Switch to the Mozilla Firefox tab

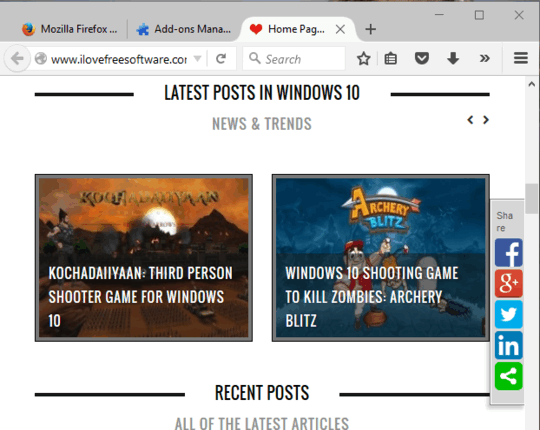70,29
